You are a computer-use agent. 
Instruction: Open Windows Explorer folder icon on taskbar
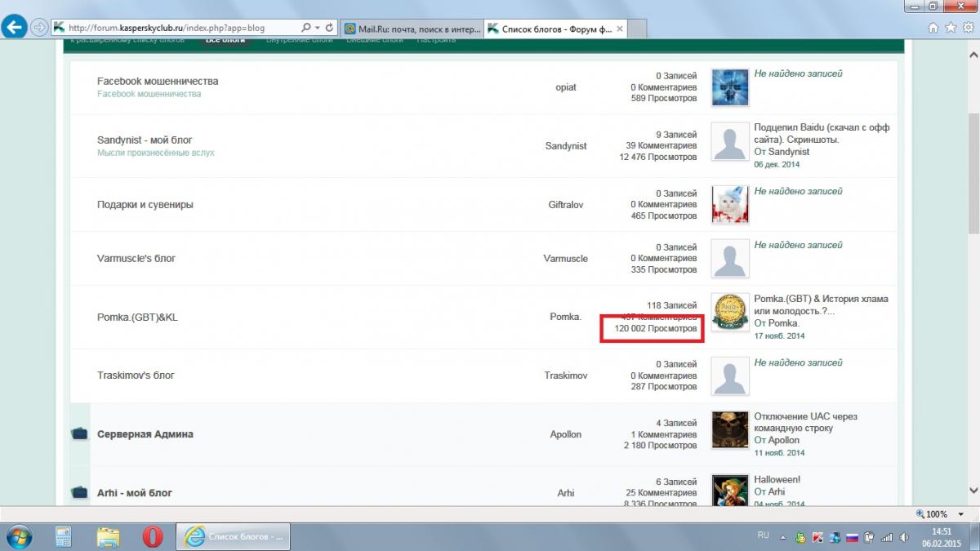click(x=109, y=537)
